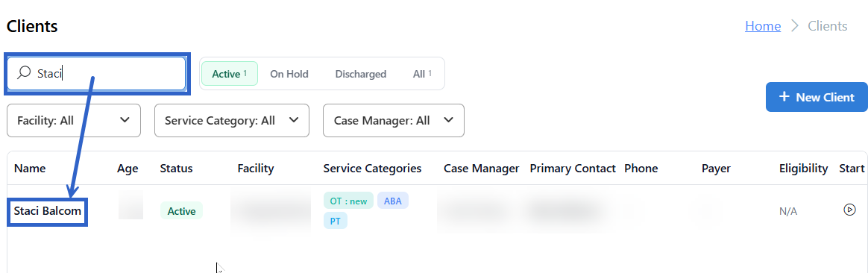The height and width of the screenshot is (273, 868).
Task: Click the Clients breadcrumb text
Action: [x=828, y=26]
